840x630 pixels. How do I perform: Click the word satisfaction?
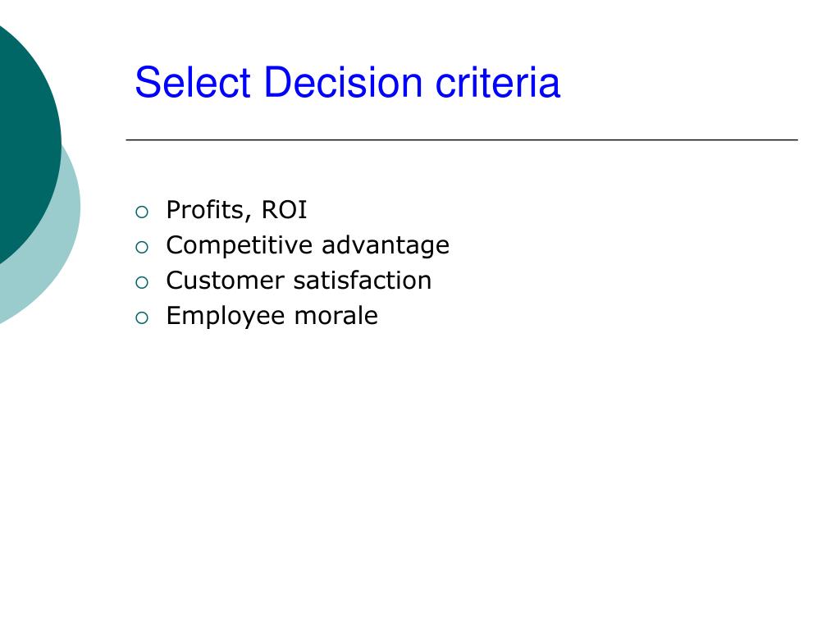362,281
